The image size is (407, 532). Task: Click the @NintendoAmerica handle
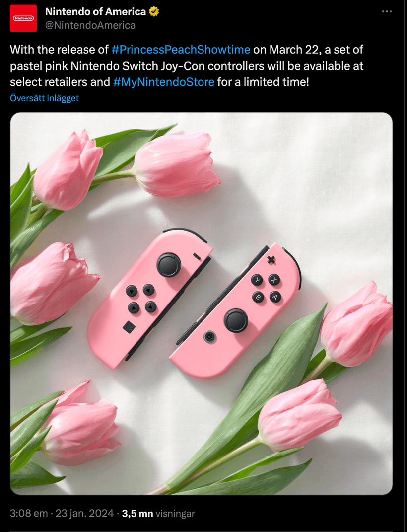pos(90,25)
